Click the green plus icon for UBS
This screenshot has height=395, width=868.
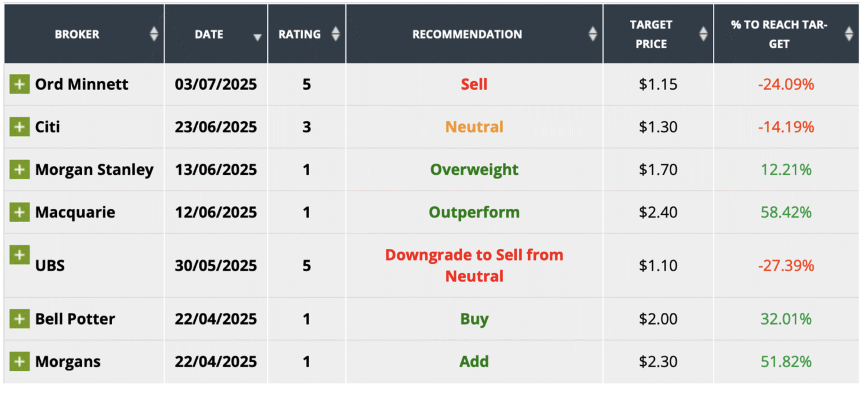point(19,255)
